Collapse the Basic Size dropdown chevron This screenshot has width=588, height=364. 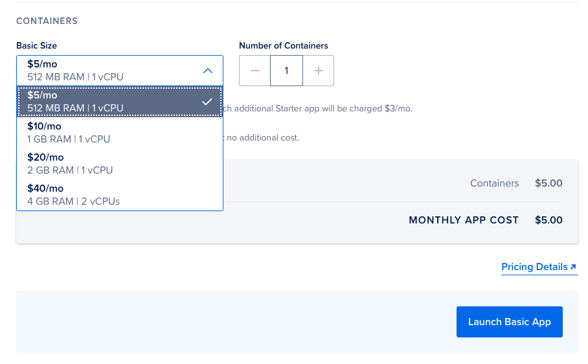tap(208, 71)
